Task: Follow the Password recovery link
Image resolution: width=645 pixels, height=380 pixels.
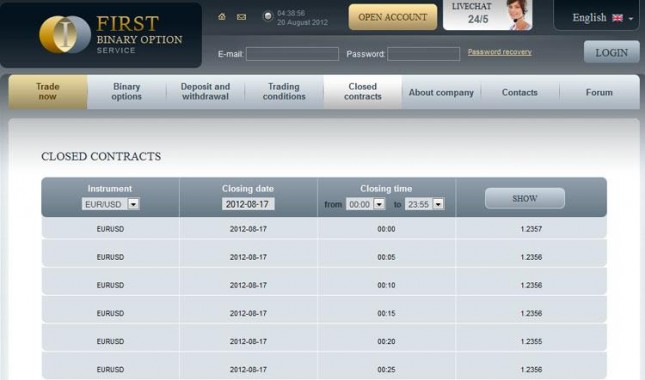Action: click(499, 52)
